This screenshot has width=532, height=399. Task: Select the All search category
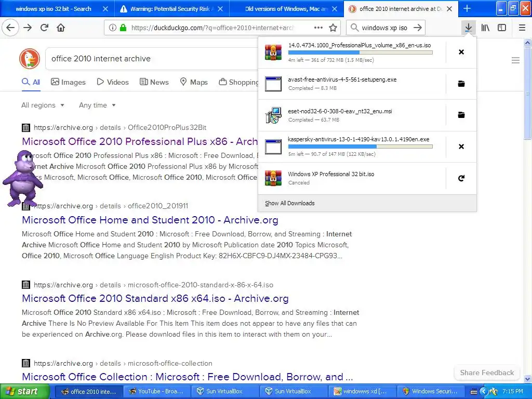(31, 82)
